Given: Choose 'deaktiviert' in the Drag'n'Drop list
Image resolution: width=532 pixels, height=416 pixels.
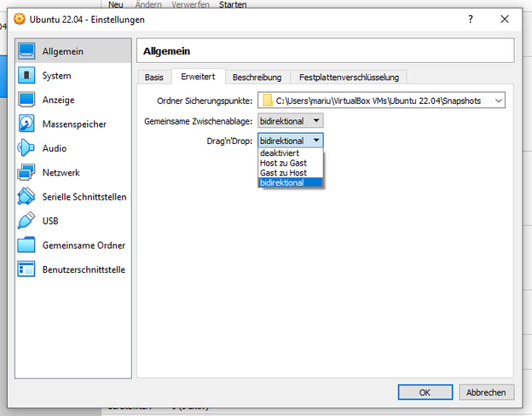Looking at the screenshot, I should pos(280,153).
